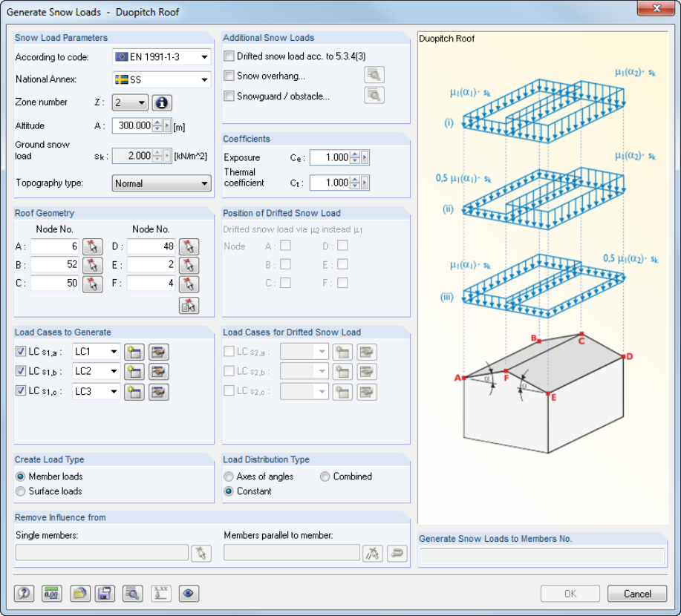Click Thermal coefficient Ct value field
This screenshot has height=616, width=681.
pyautogui.click(x=330, y=183)
